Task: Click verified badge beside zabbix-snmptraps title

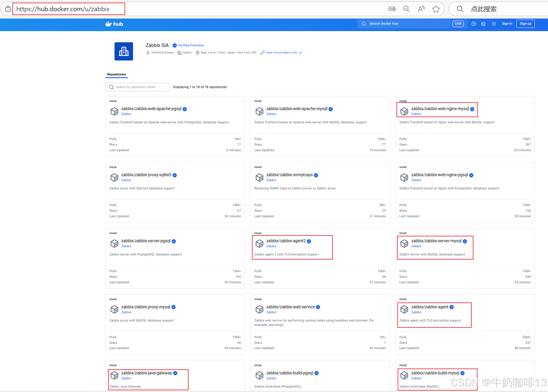Action: [316, 175]
